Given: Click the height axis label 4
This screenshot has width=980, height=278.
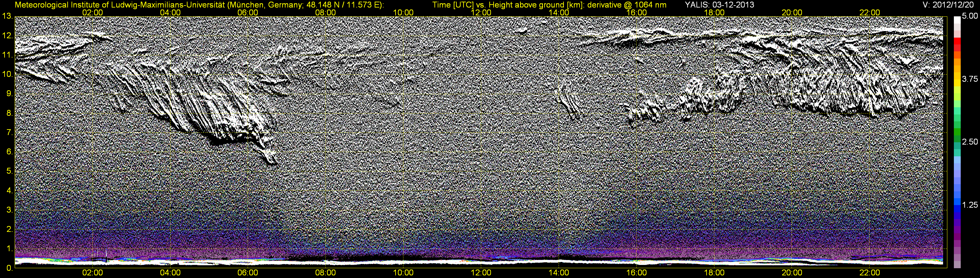Looking at the screenshot, I should click(9, 191).
